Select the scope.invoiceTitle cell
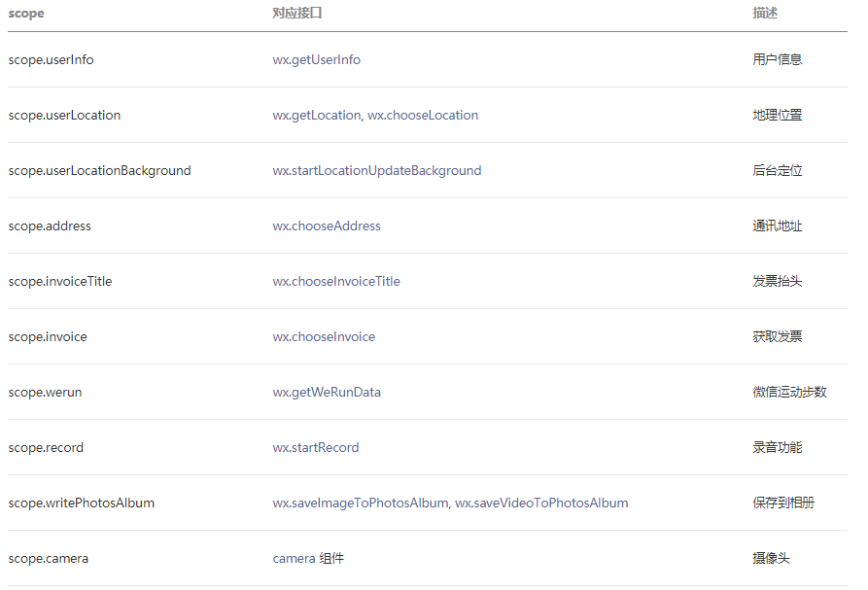The height and width of the screenshot is (590, 868). pyautogui.click(x=60, y=281)
